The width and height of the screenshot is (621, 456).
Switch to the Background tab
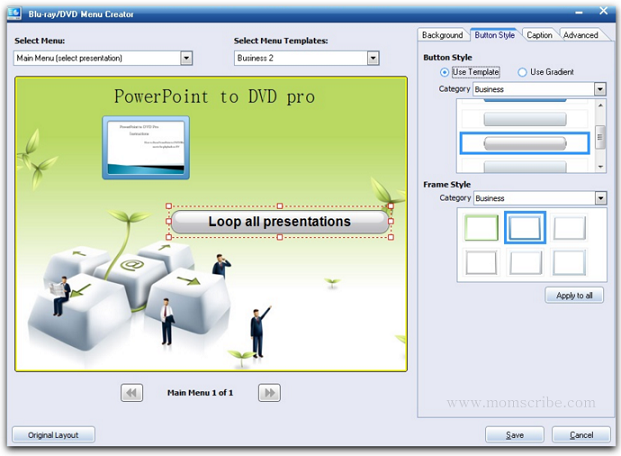pyautogui.click(x=442, y=35)
